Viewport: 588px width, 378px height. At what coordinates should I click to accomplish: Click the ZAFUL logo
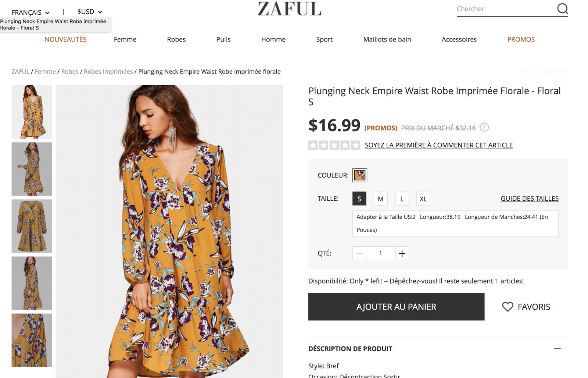(x=290, y=9)
